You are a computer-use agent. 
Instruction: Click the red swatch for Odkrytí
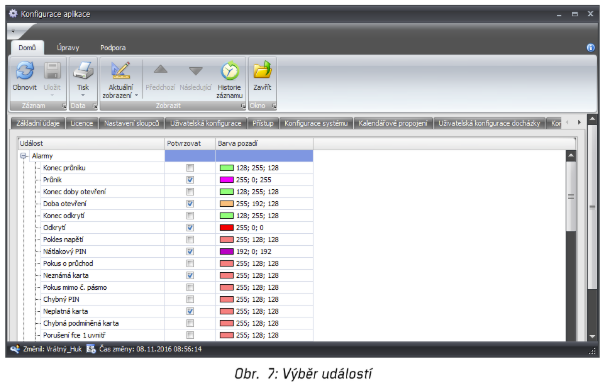(227, 228)
